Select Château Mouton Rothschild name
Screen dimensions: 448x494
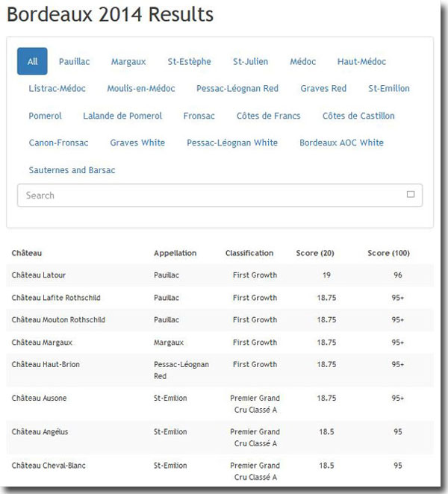[58, 320]
